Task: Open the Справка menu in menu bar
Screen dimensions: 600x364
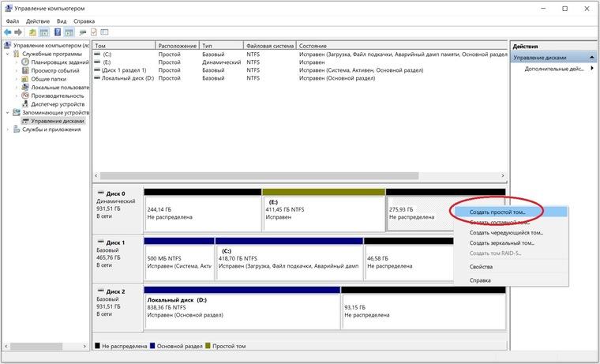Action: (84, 21)
